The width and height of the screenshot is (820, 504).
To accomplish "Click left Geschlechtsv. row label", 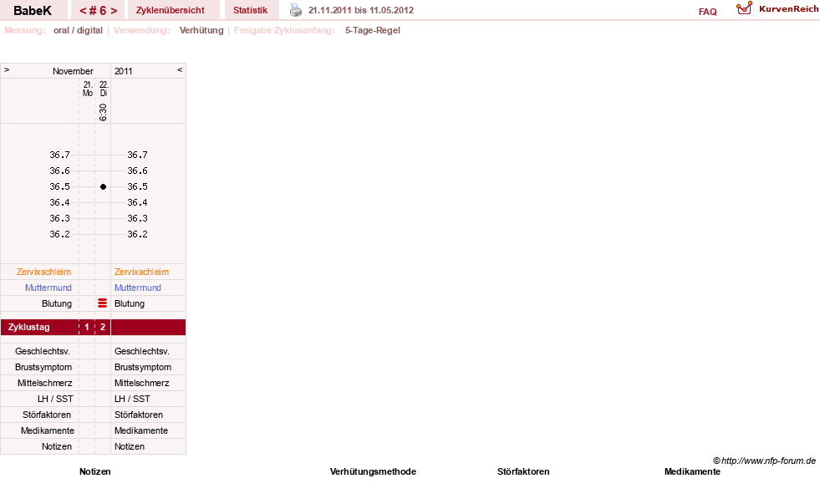I will (43, 351).
